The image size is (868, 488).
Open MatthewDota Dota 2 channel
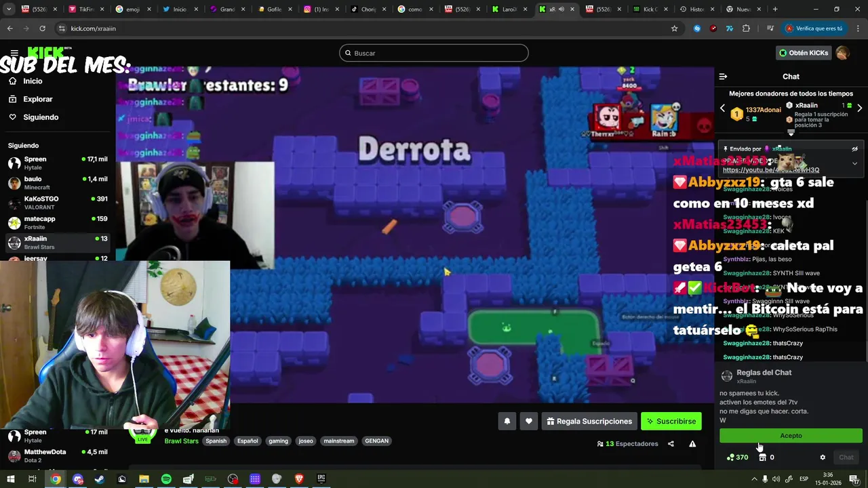[58, 455]
